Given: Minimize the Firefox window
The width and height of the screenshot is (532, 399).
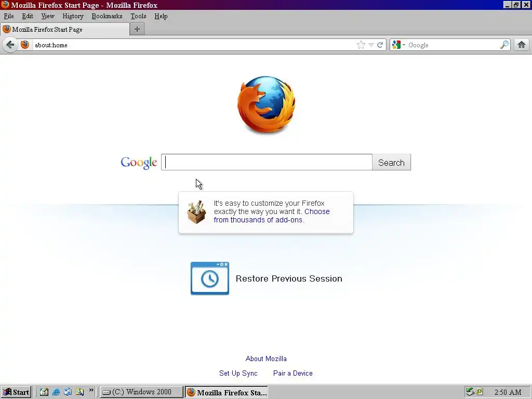Looking at the screenshot, I should click(x=507, y=5).
